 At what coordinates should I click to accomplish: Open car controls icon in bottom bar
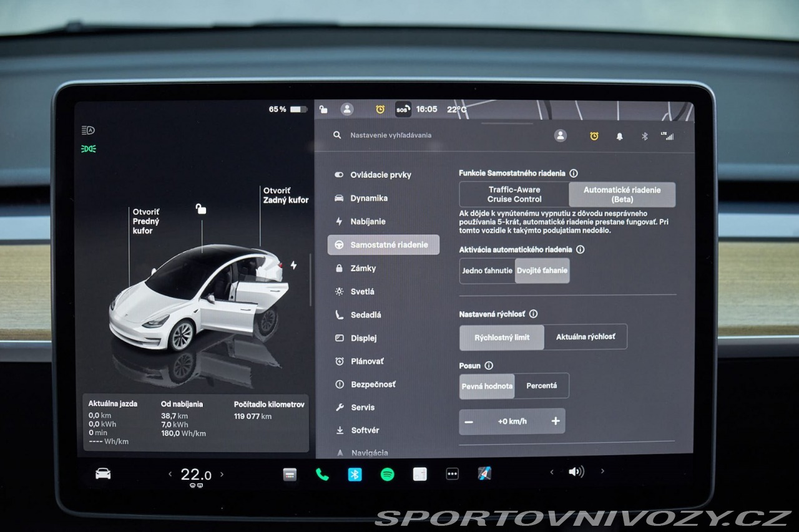pos(103,474)
